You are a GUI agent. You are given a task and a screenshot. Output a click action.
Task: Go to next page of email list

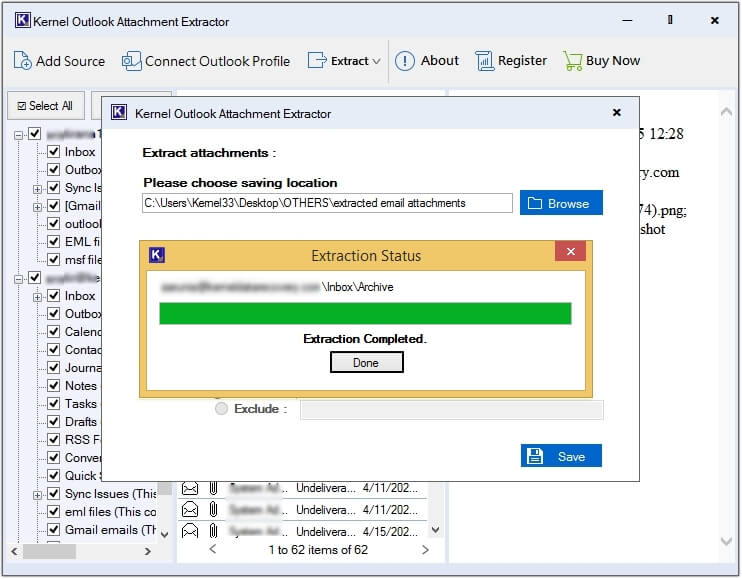coord(425,549)
